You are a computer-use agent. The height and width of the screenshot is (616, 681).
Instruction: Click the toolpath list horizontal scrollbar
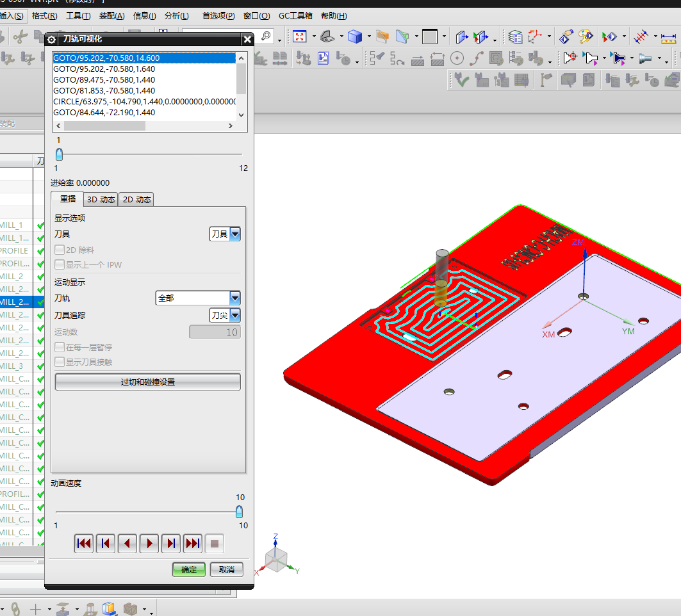(104, 126)
